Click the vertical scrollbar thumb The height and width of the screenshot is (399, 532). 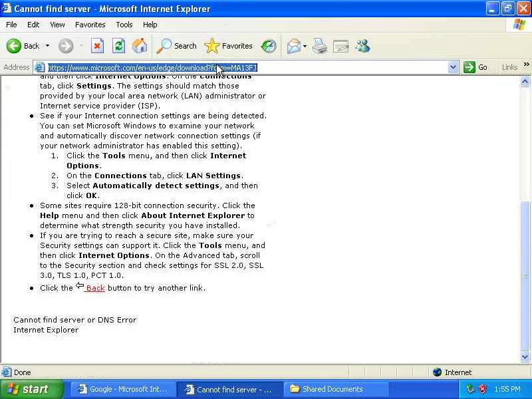525,277
